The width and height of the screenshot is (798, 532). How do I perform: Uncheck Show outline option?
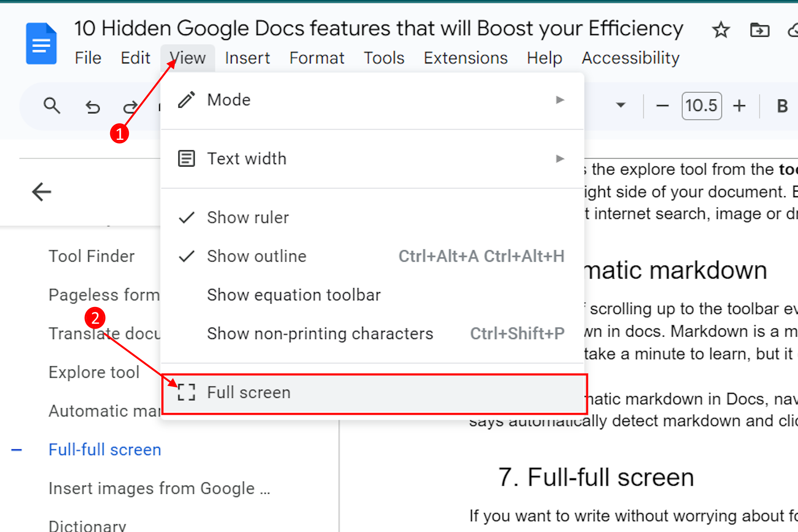click(256, 256)
